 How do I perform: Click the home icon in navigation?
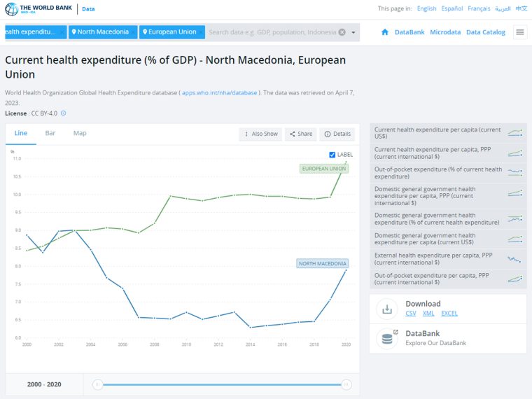coord(385,32)
